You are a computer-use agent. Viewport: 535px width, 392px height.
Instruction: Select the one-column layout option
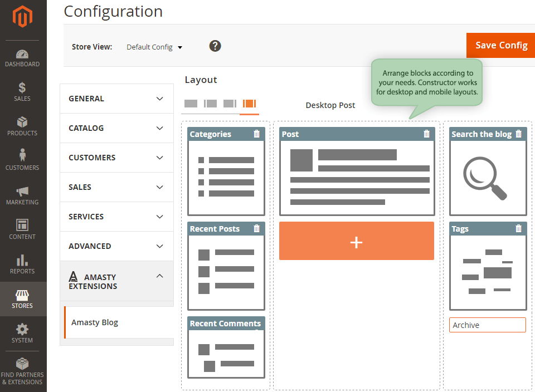pos(191,104)
